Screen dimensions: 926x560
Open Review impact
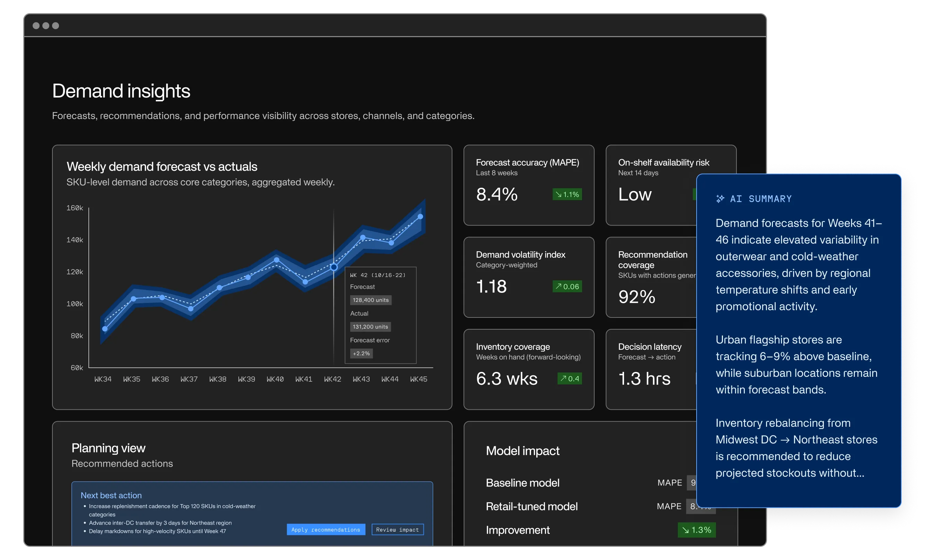[397, 529]
